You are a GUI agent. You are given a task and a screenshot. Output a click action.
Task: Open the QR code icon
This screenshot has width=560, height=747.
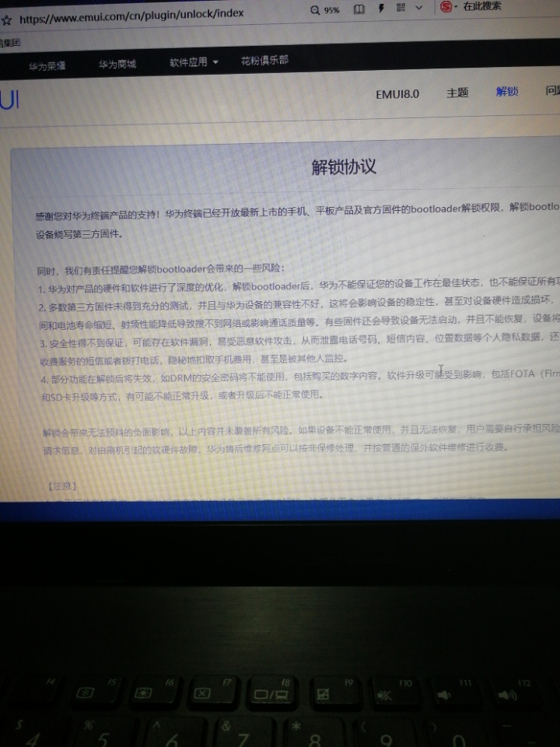[x=401, y=7]
